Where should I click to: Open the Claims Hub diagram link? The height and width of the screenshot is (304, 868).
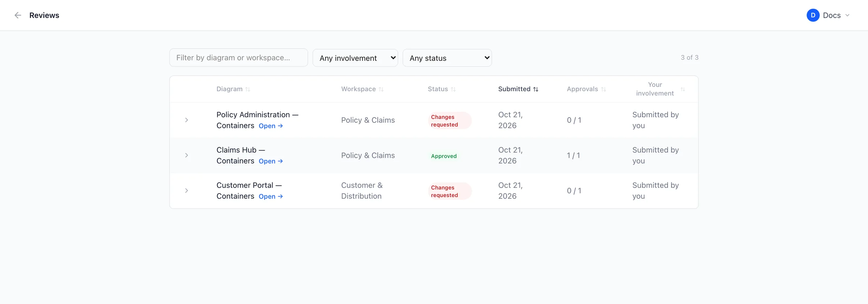pos(271,161)
